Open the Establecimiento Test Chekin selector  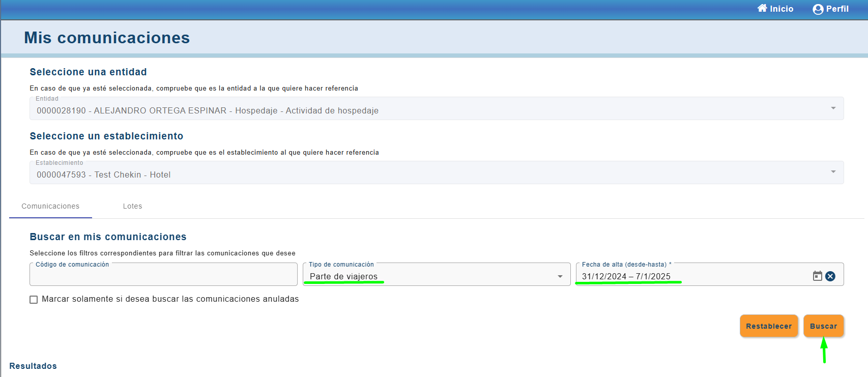[407, 175]
